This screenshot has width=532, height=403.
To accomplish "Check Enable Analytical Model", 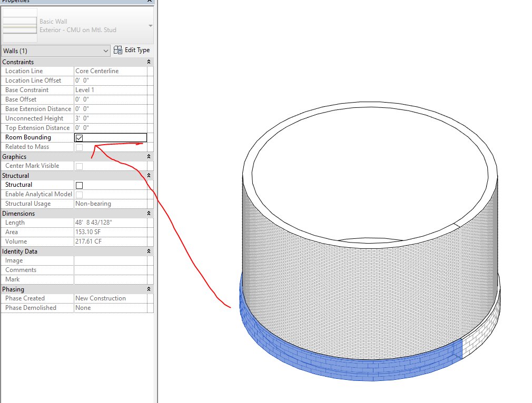I will point(79,194).
